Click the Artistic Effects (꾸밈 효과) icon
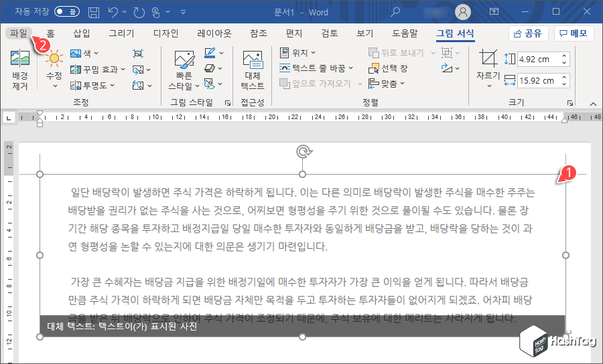Viewport: 603px width, 364px height. 75,70
